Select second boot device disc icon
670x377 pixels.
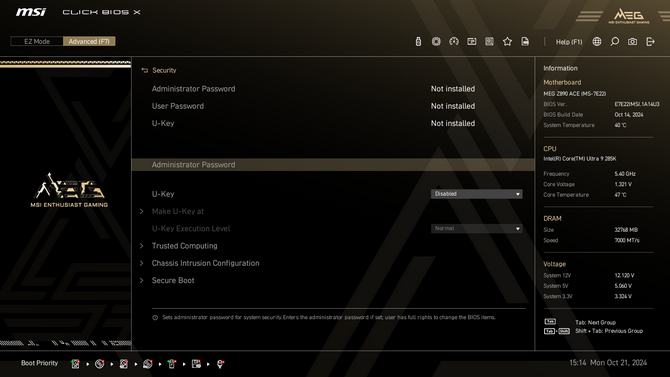100,364
